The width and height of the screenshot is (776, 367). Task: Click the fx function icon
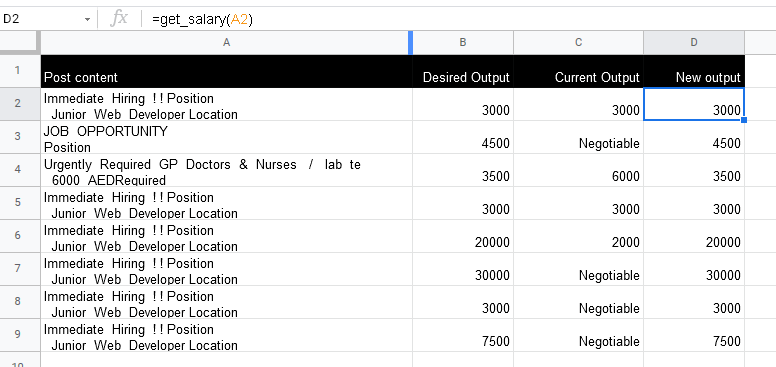pyautogui.click(x=119, y=19)
